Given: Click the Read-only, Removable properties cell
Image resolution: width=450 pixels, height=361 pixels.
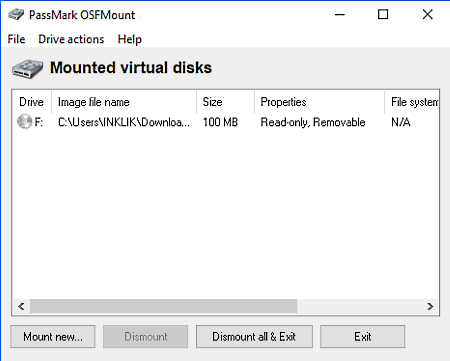Looking at the screenshot, I should 313,122.
